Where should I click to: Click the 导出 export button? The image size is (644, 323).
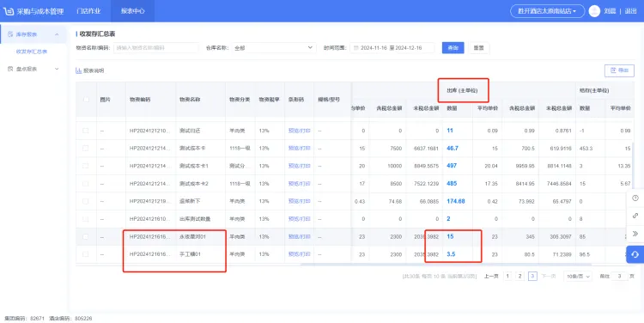click(x=619, y=70)
